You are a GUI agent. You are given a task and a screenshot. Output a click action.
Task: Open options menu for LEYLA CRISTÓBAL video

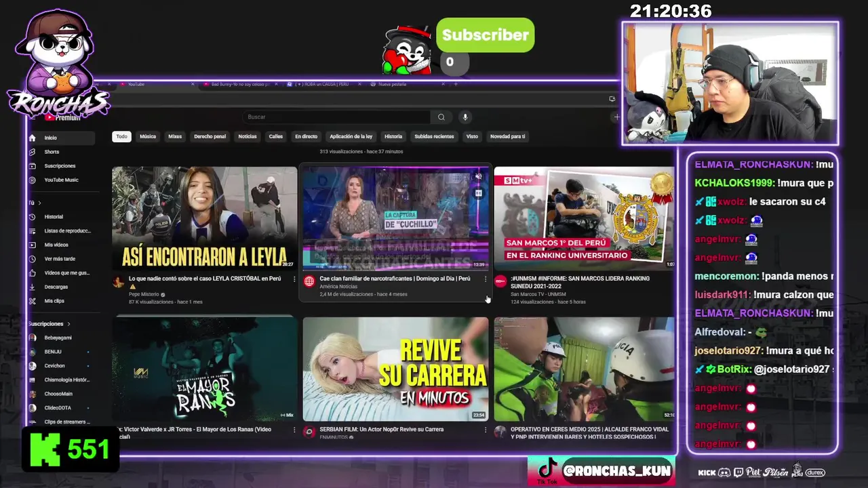pos(294,279)
